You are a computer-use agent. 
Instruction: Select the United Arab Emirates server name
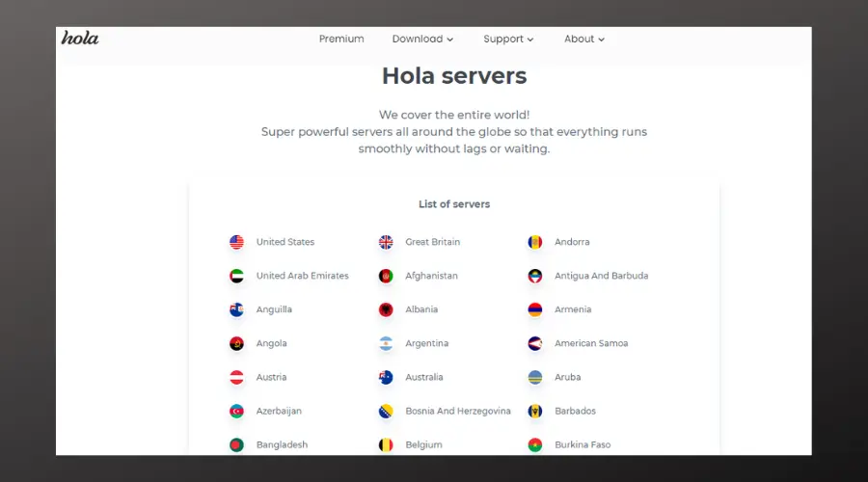302,276
